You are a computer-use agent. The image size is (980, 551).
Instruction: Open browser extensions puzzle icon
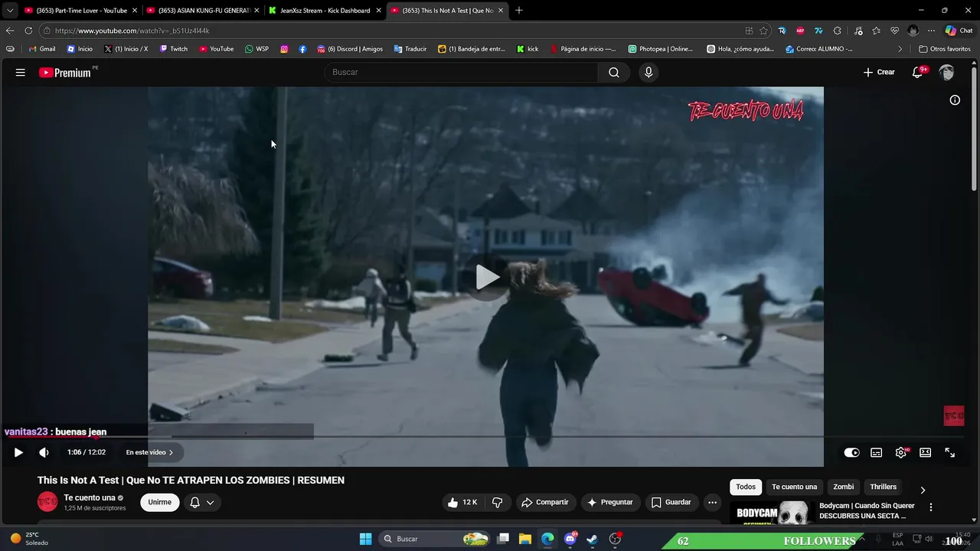(838, 31)
